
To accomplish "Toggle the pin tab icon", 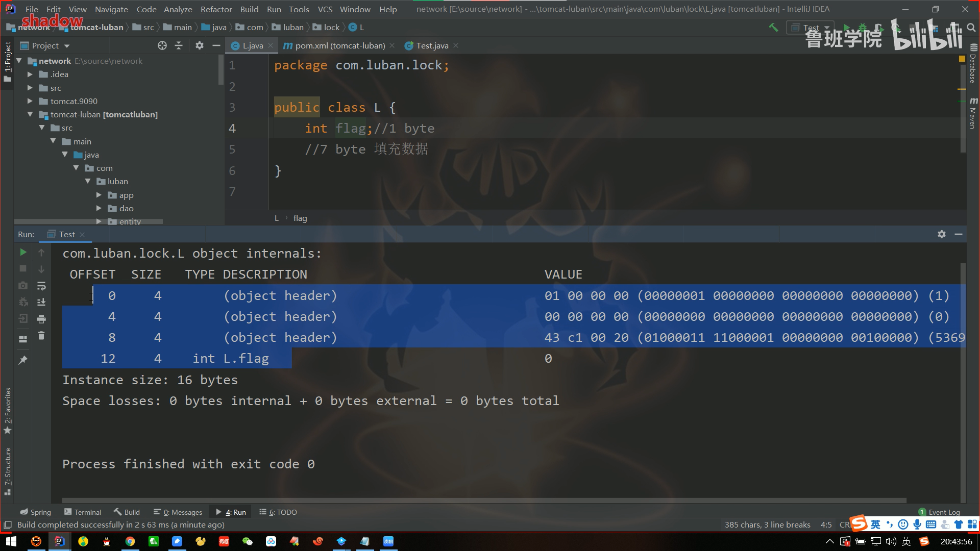I will [x=23, y=360].
